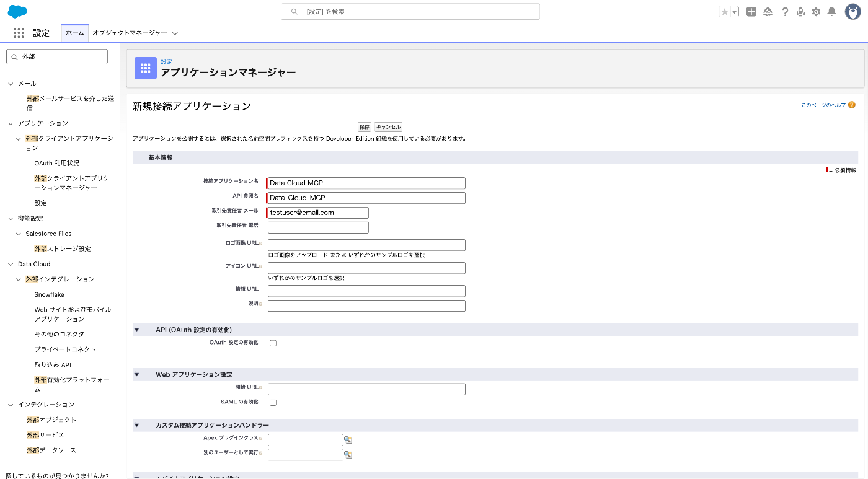Open the Apex plugin class lookup icon
This screenshot has width=868, height=479.
click(348, 440)
